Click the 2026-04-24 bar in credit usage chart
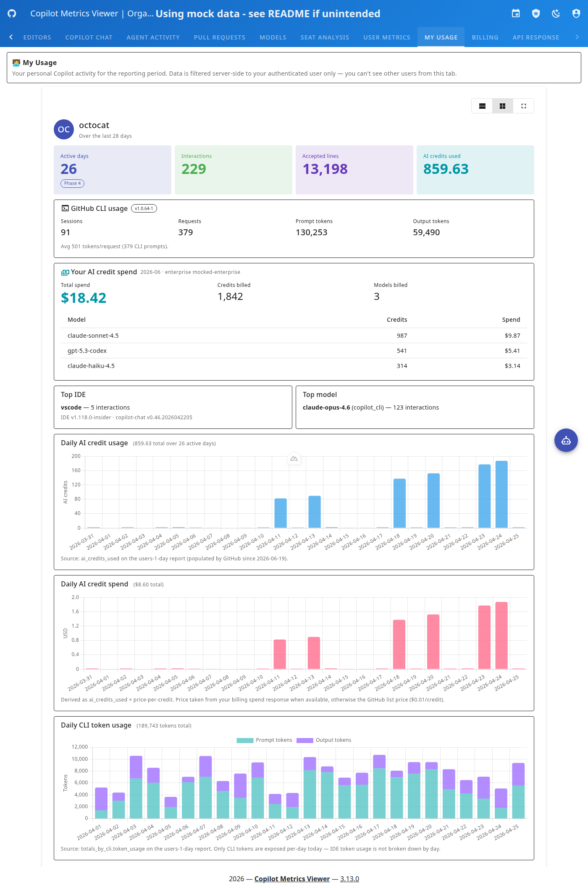The width and height of the screenshot is (588, 888). pos(501,494)
